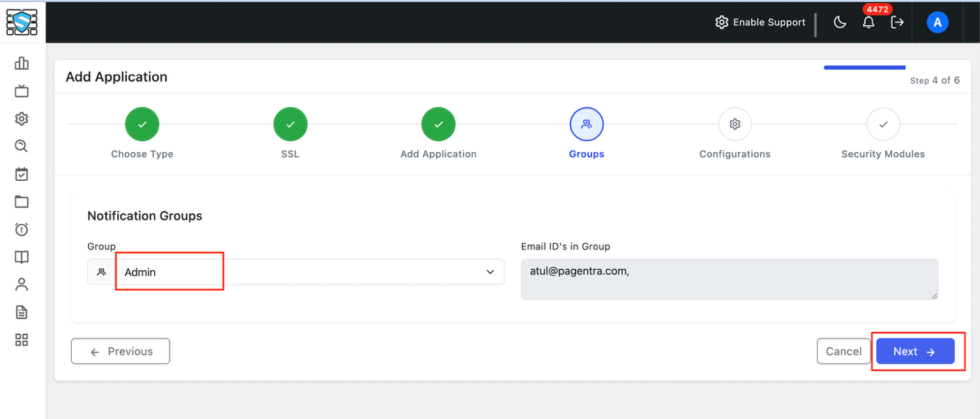Screen dimensions: 980x419
Task: Click the 'Notification Groups' heading
Action: tap(144, 216)
